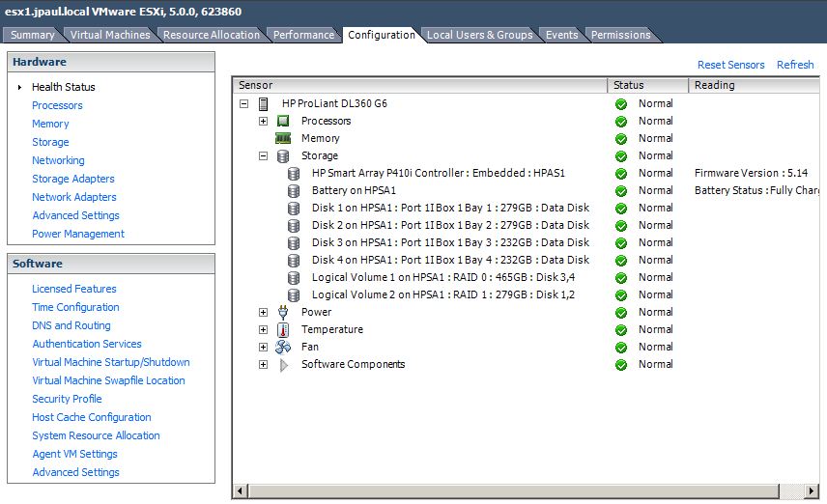Sort by the Sensor column header
827x504 pixels.
(x=420, y=85)
